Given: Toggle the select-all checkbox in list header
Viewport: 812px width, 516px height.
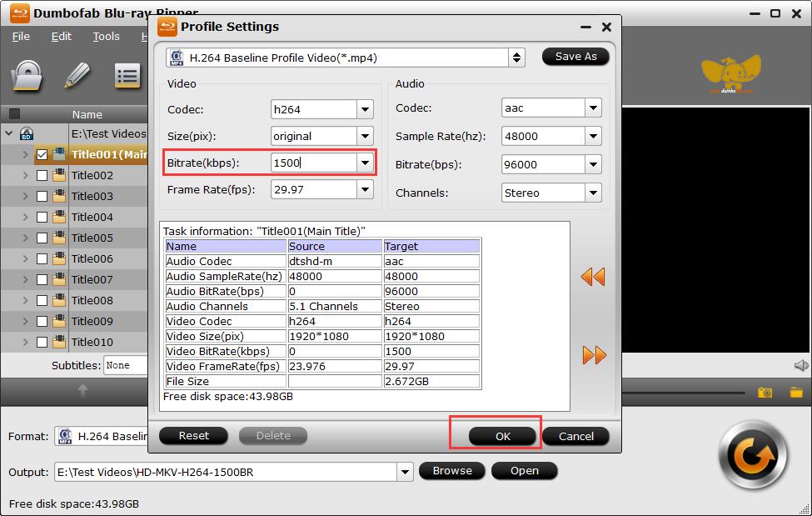Looking at the screenshot, I should point(14,113).
